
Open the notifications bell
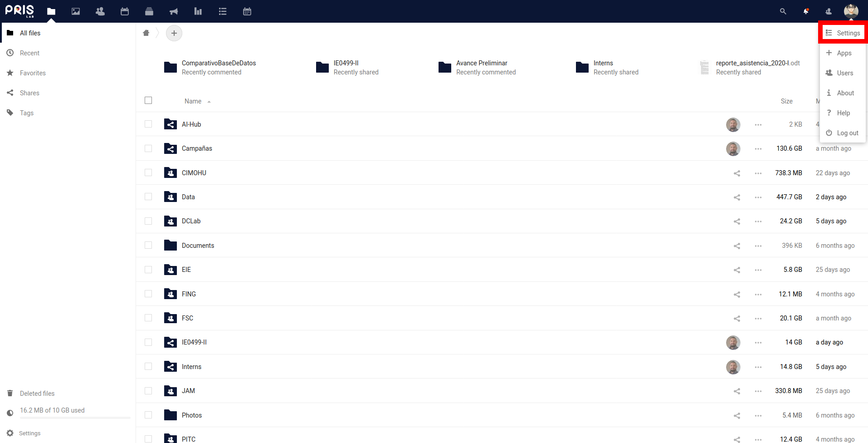[x=806, y=11]
